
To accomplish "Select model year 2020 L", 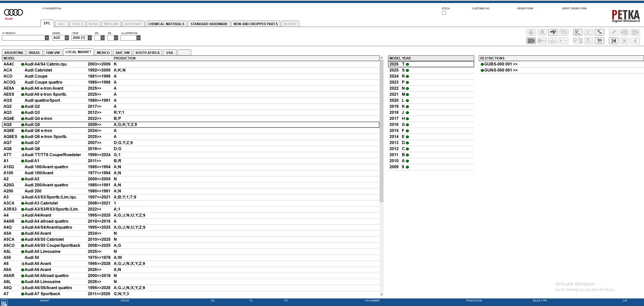I will [431, 100].
